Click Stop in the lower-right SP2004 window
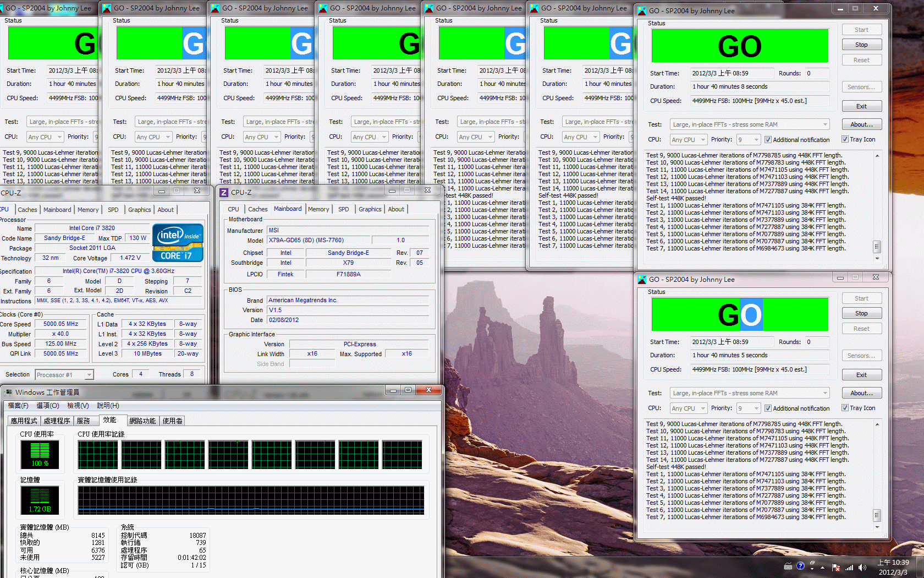Viewport: 924px width, 578px height. [861, 313]
